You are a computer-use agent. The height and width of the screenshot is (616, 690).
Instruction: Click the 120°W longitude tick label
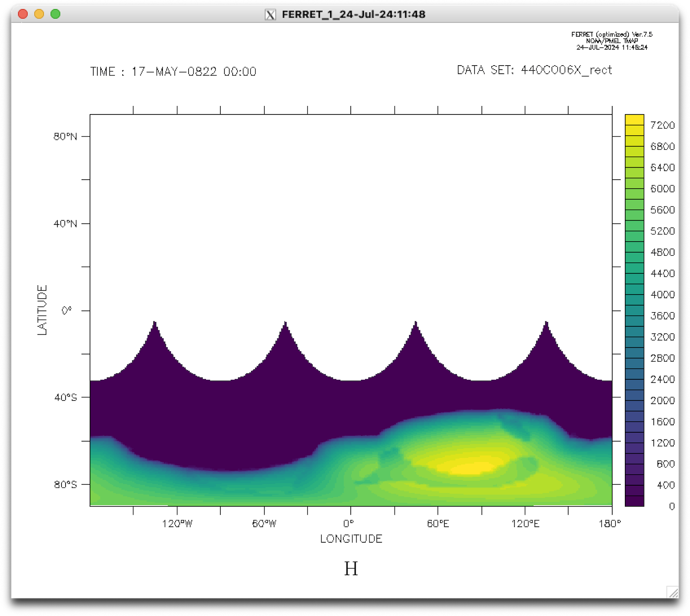point(177,524)
